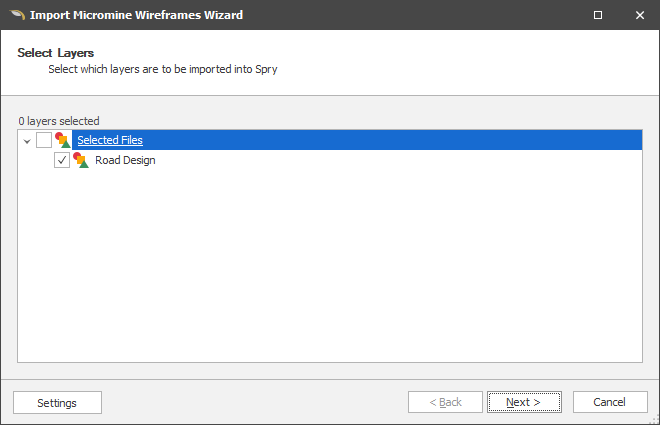This screenshot has width=660, height=425.
Task: Tick the Selected Files checkbox
Action: pos(44,140)
